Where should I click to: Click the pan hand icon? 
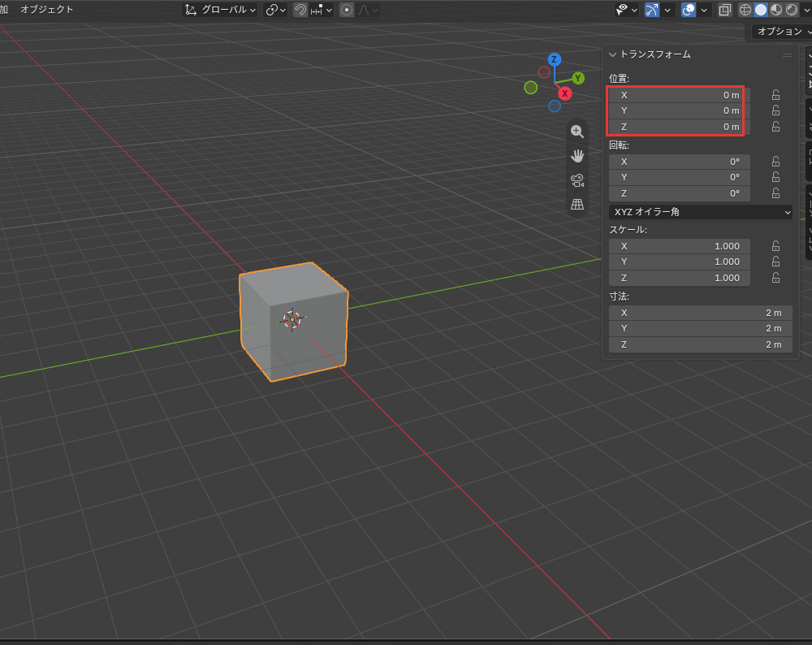point(577,155)
